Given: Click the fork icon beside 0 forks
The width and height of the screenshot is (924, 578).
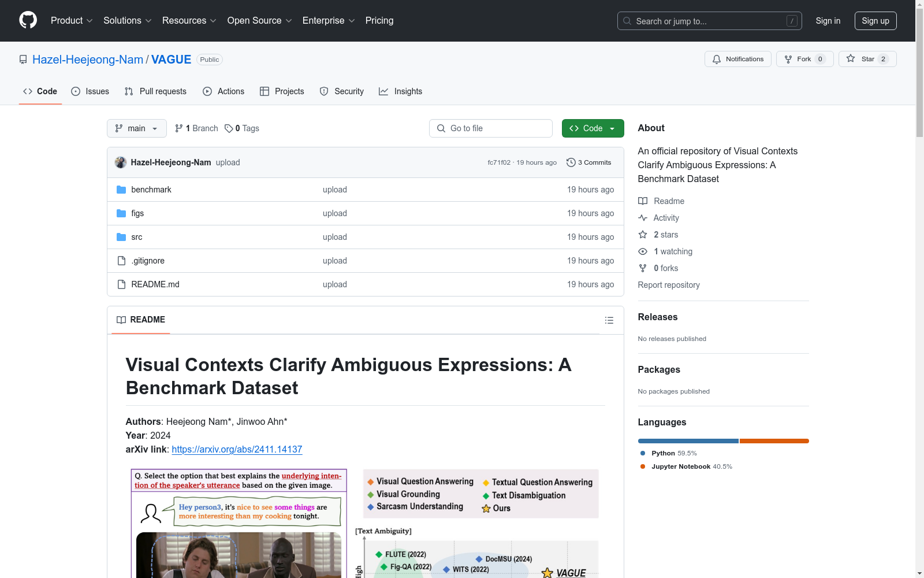Looking at the screenshot, I should coord(643,268).
